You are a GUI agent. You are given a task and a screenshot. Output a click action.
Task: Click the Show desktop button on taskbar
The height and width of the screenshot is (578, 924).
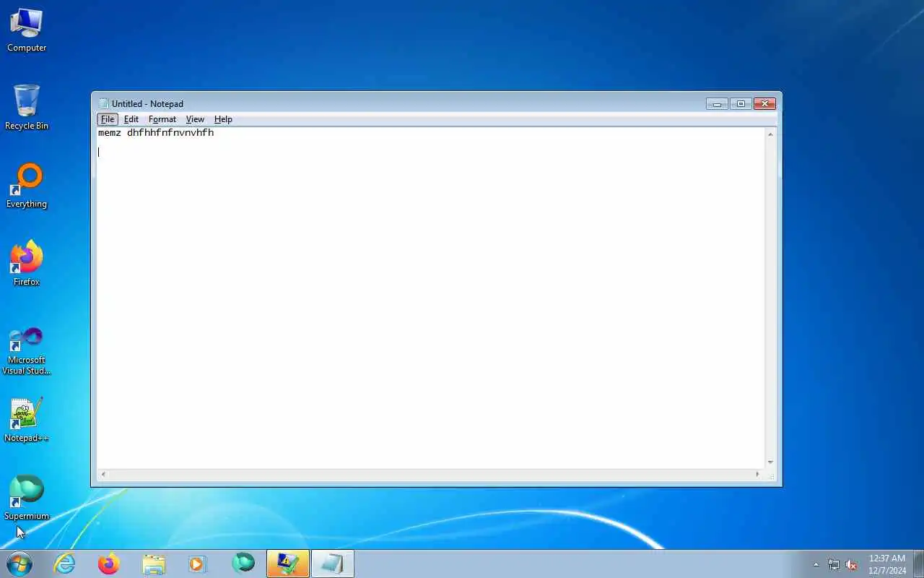tap(918, 564)
